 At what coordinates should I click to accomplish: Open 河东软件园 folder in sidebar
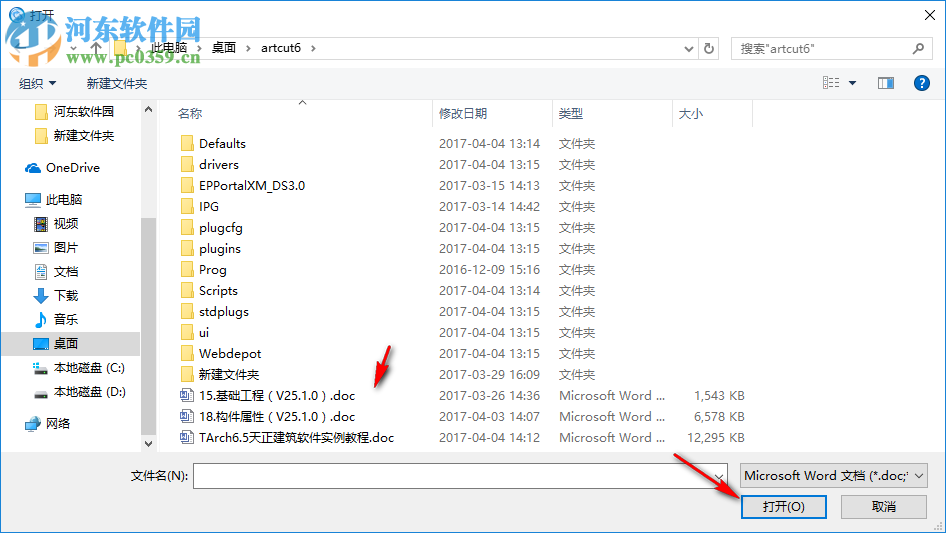click(75, 112)
